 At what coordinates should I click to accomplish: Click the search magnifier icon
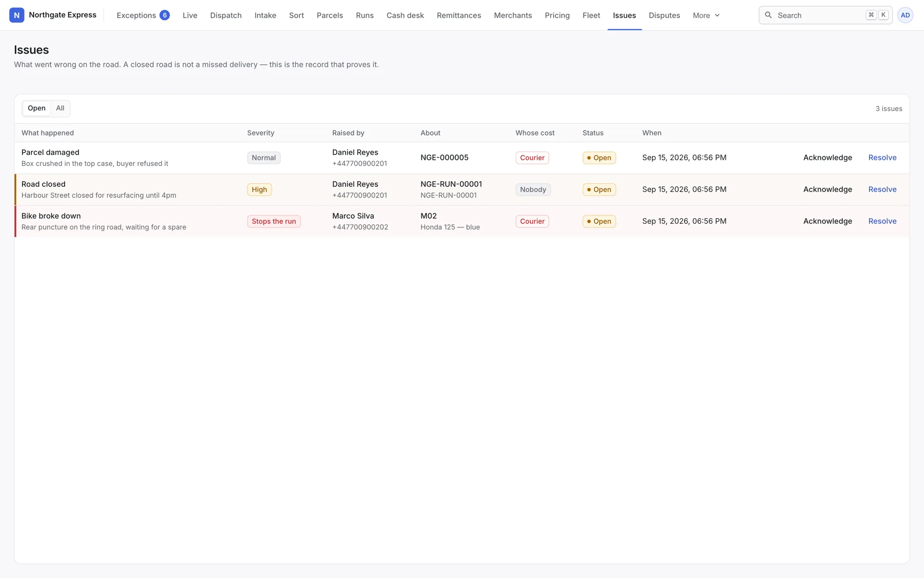point(768,15)
